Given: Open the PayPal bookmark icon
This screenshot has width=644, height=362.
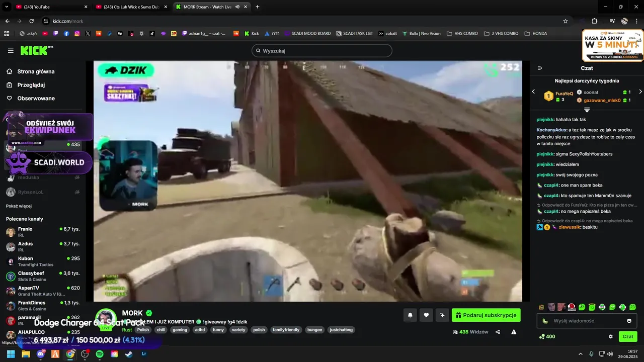Looking at the screenshot, I should coord(109,34).
